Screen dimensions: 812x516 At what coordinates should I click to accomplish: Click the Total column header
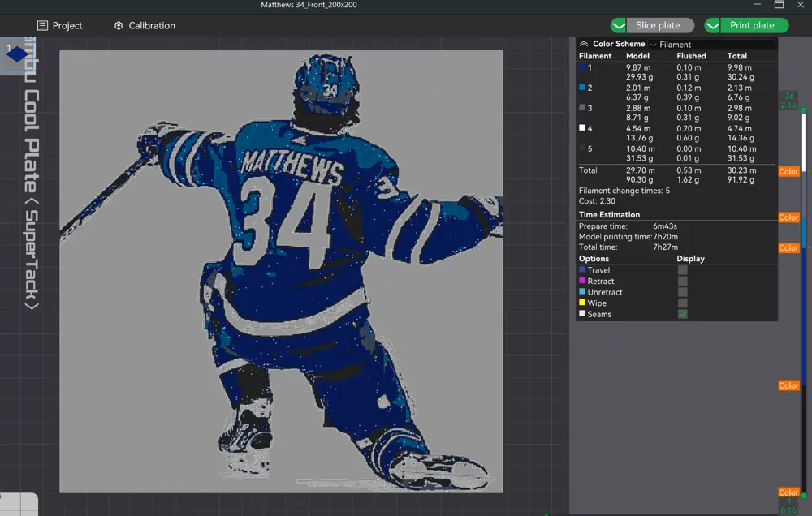(x=736, y=56)
